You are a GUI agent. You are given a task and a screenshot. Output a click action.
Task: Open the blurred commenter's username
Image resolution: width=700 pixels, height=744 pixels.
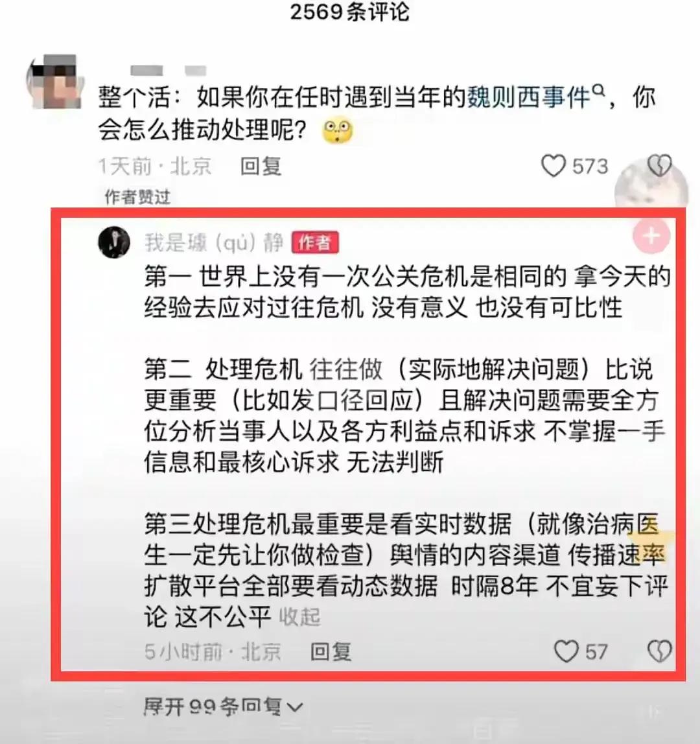[x=168, y=71]
